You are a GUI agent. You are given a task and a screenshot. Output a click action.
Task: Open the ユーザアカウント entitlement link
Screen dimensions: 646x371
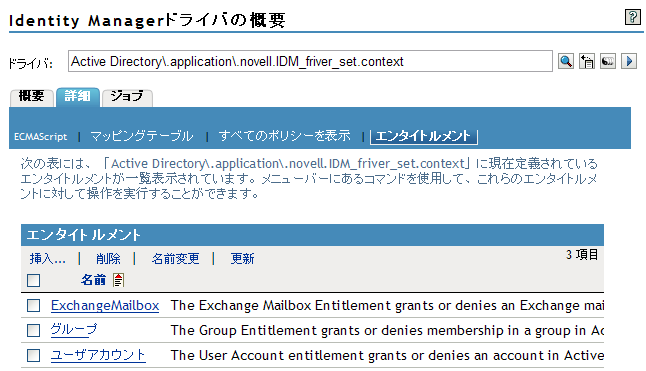98,355
